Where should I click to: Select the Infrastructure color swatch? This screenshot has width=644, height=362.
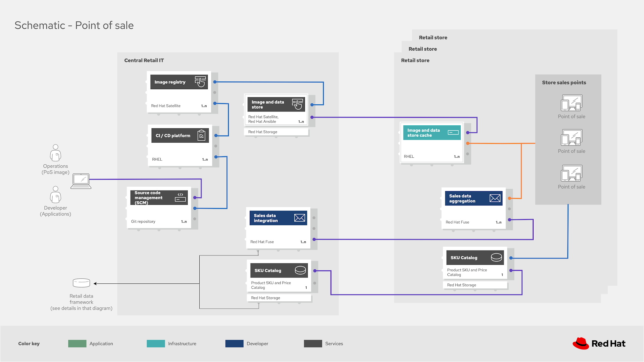pyautogui.click(x=155, y=343)
